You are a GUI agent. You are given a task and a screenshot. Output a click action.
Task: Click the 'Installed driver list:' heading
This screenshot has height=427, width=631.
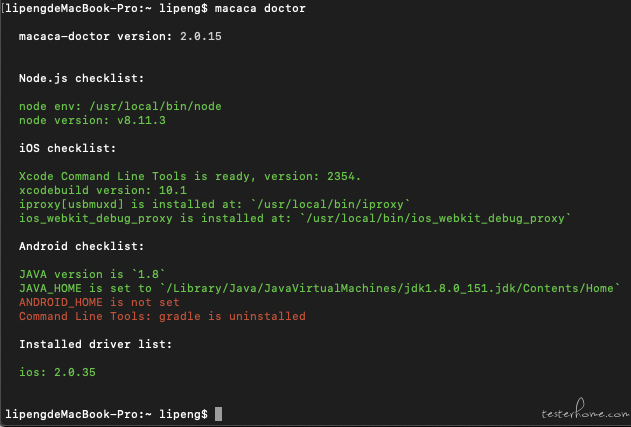(x=95, y=344)
